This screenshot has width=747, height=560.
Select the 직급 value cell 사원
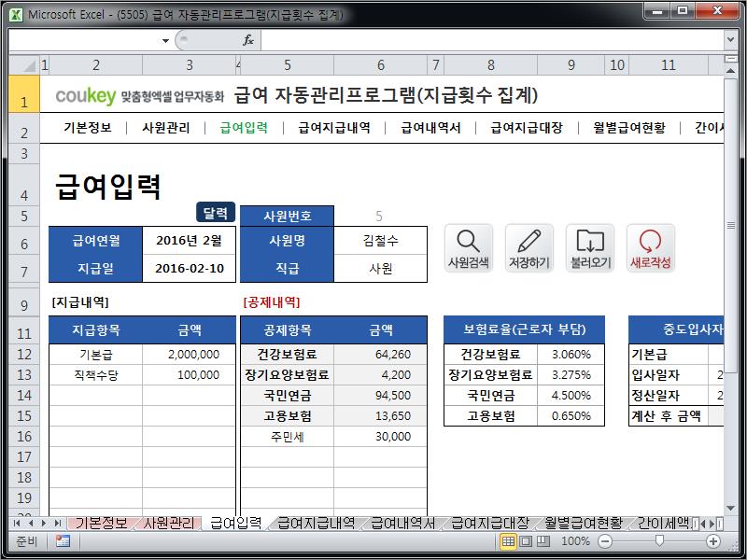(x=380, y=269)
